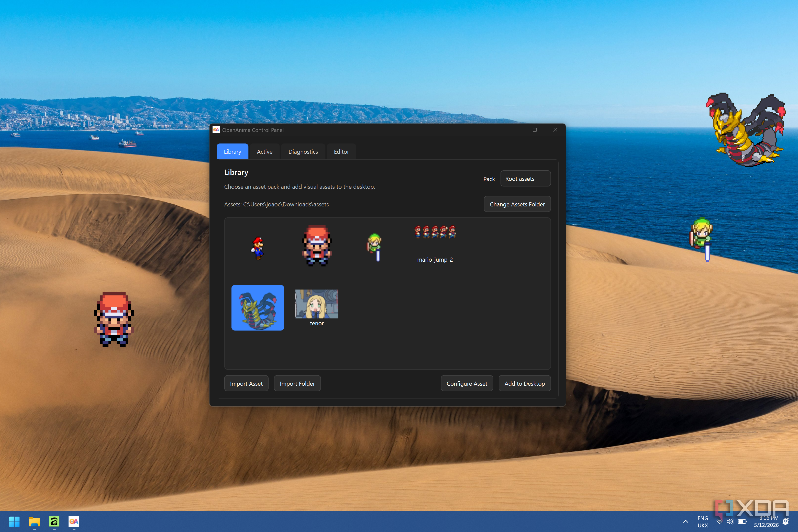798x532 pixels.
Task: Open the Windows Start menu
Action: pos(14,522)
